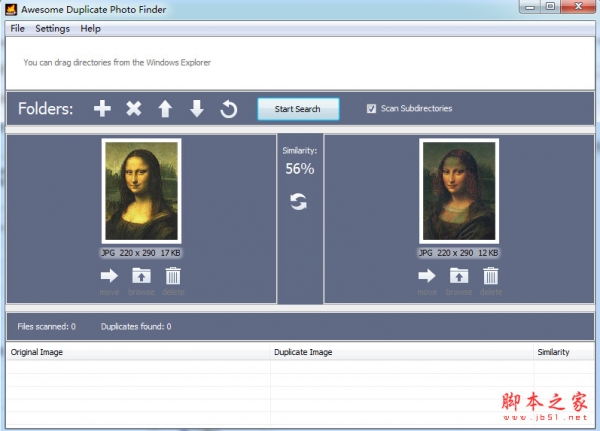Close the Awesome Duplicate Photo Finder window
Viewport: 600px width, 431px height.
pyautogui.click(x=578, y=7)
